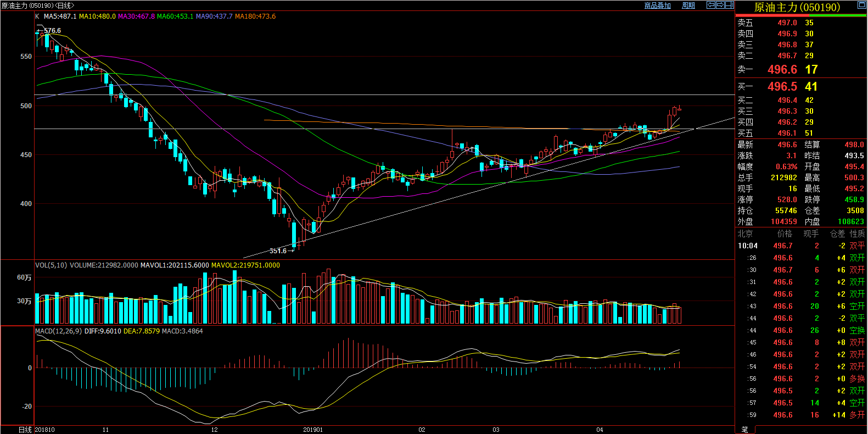
Task: Click the 卖五 price 497.0
Action: (787, 23)
